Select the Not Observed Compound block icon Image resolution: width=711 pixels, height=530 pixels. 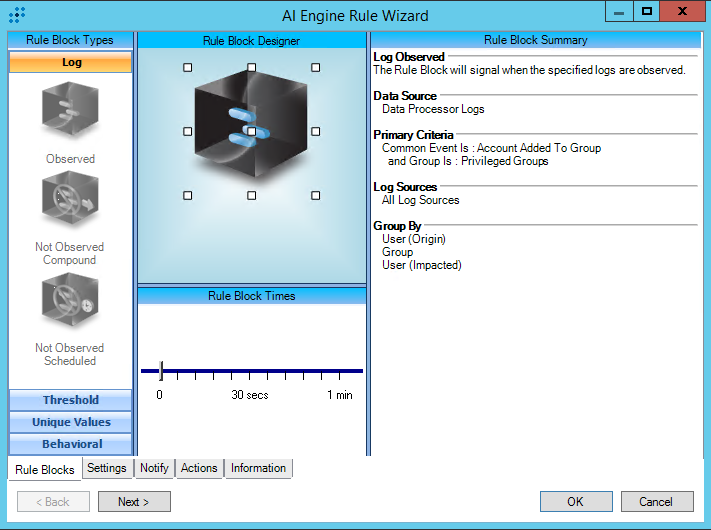click(x=70, y=202)
